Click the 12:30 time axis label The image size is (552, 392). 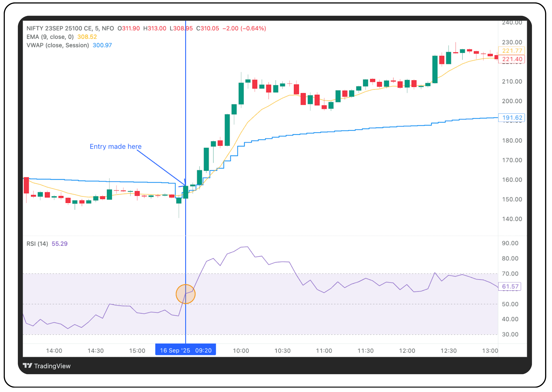point(448,351)
